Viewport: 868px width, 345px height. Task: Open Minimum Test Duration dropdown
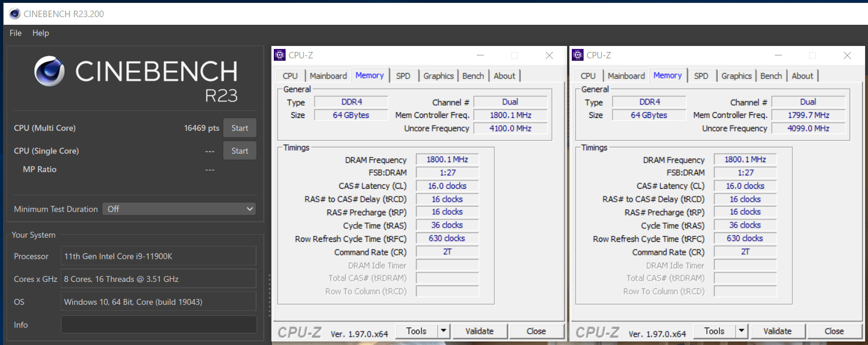pos(179,209)
